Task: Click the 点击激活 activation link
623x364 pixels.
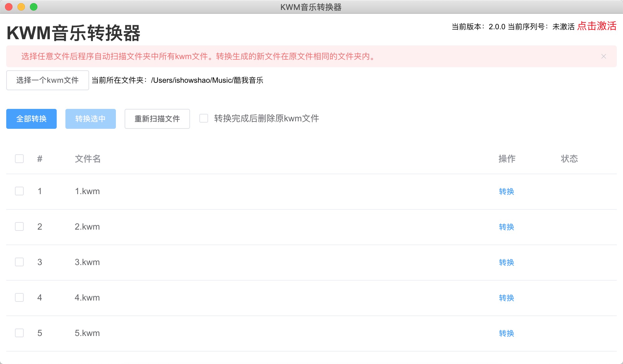Action: tap(597, 26)
